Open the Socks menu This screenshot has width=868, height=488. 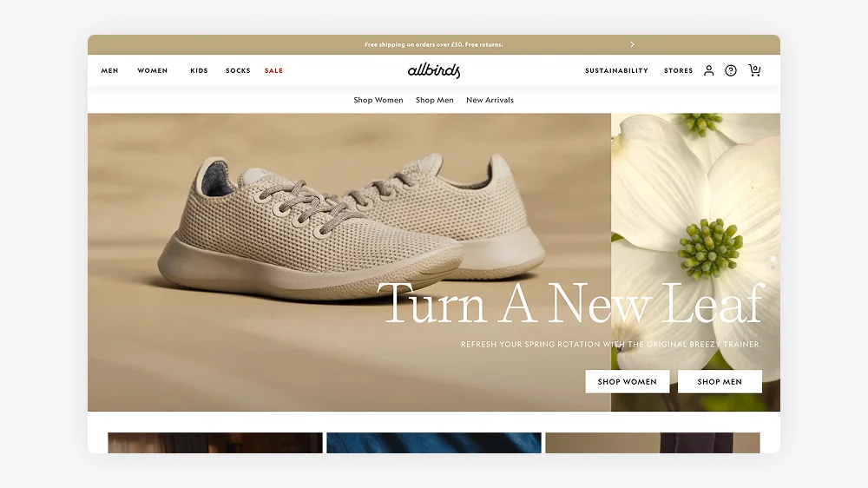click(x=238, y=70)
